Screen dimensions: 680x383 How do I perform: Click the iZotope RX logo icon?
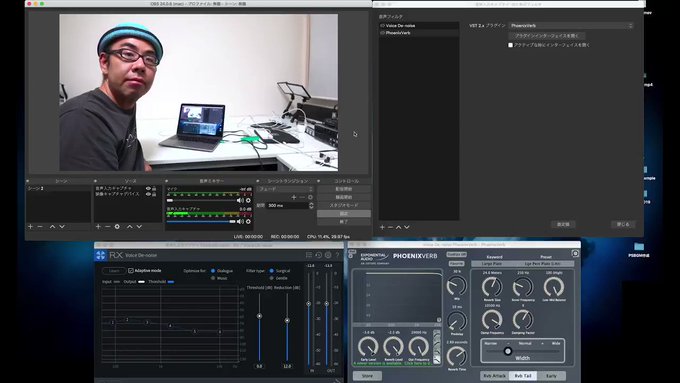101,255
